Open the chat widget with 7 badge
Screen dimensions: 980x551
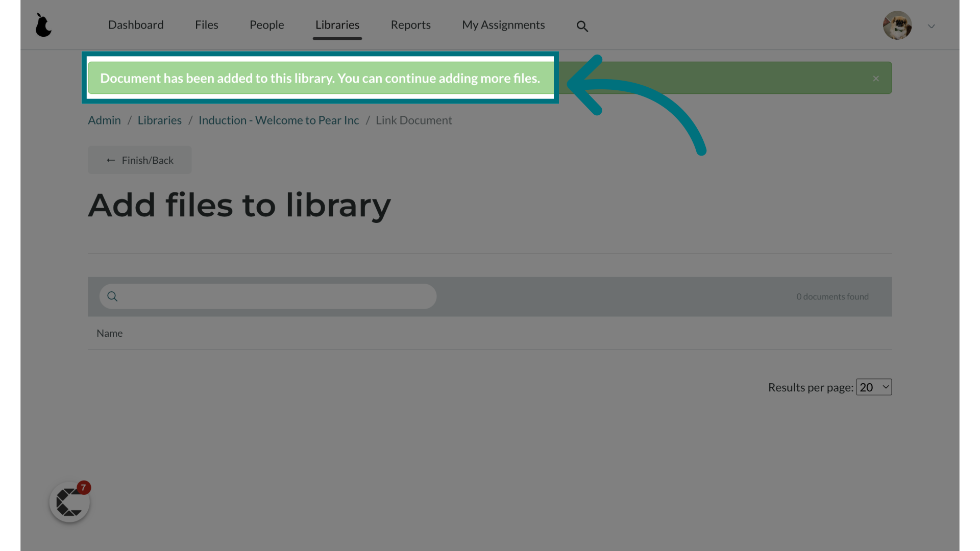[x=70, y=502]
